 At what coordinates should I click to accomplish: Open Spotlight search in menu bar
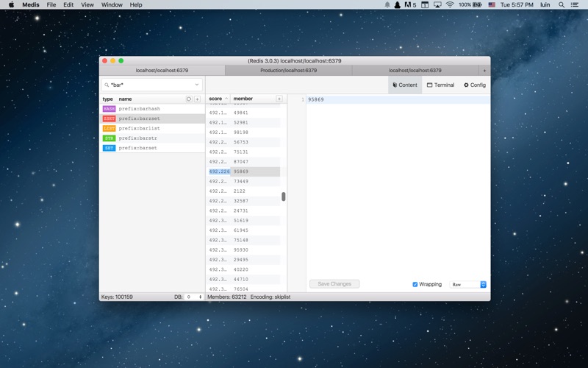click(562, 4)
